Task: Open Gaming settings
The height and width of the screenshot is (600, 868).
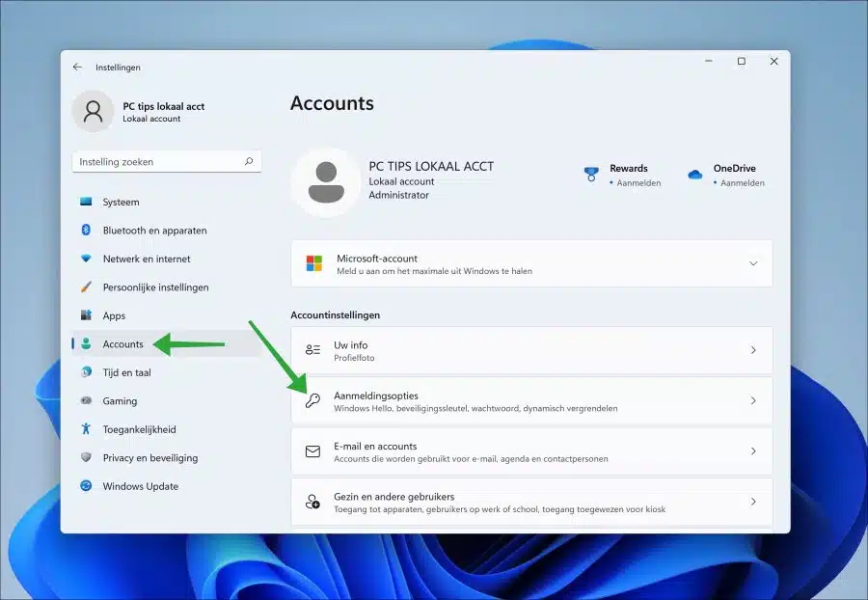Action: (166, 400)
